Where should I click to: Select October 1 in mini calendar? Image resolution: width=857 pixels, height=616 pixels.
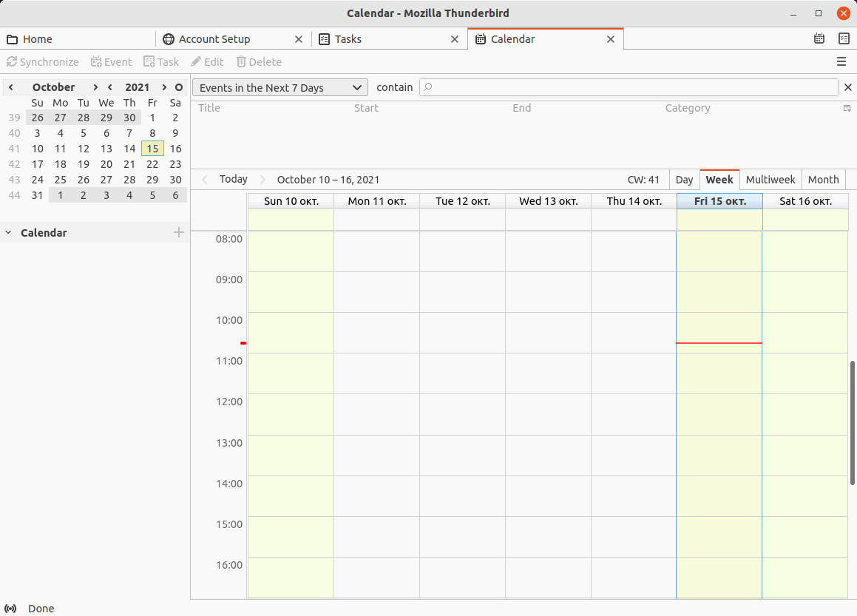[x=152, y=118]
